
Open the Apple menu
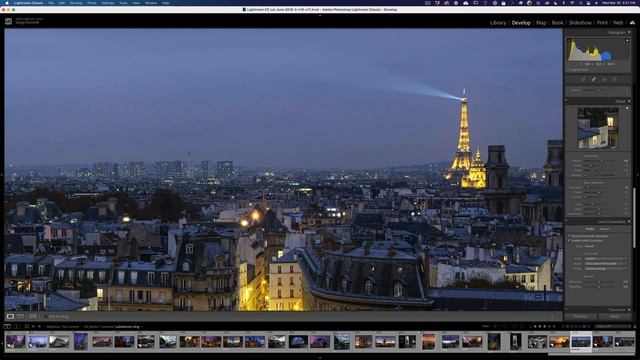coord(7,3)
